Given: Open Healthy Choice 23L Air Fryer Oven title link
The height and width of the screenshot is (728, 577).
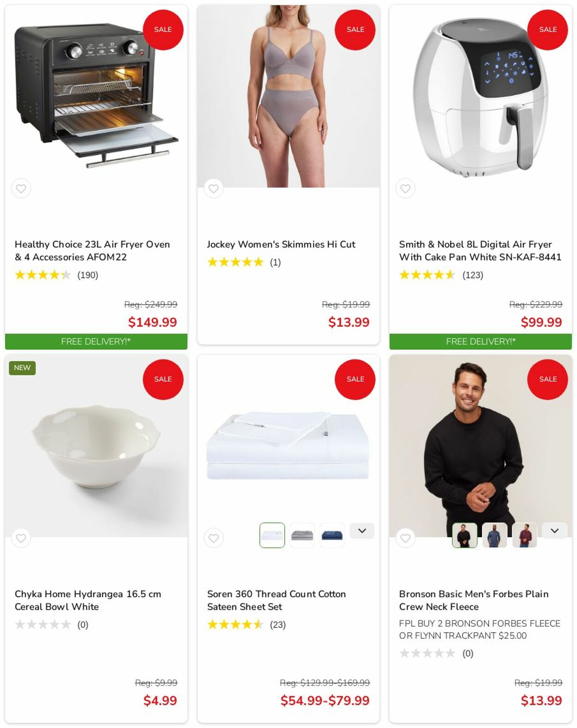Looking at the screenshot, I should pos(92,250).
